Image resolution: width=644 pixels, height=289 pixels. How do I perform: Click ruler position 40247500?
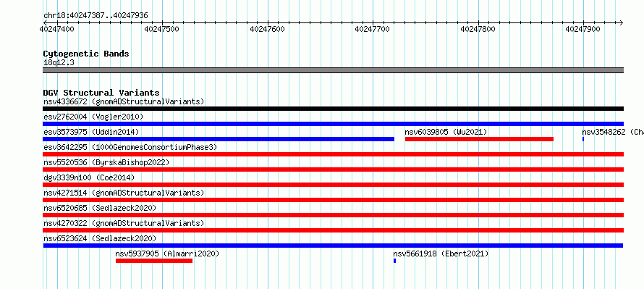(162, 29)
